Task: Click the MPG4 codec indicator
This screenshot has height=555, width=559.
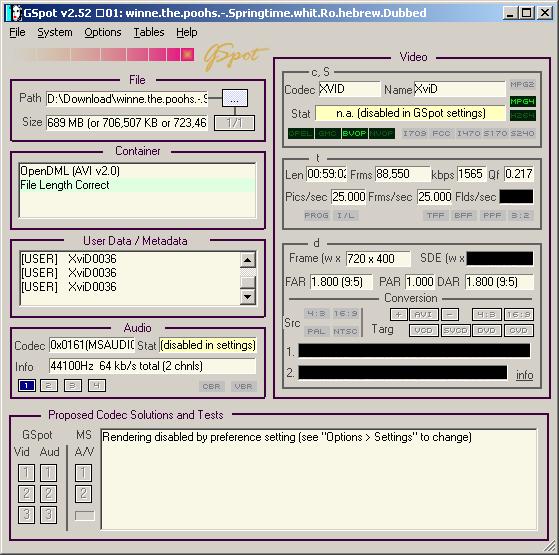Action: pos(522,102)
